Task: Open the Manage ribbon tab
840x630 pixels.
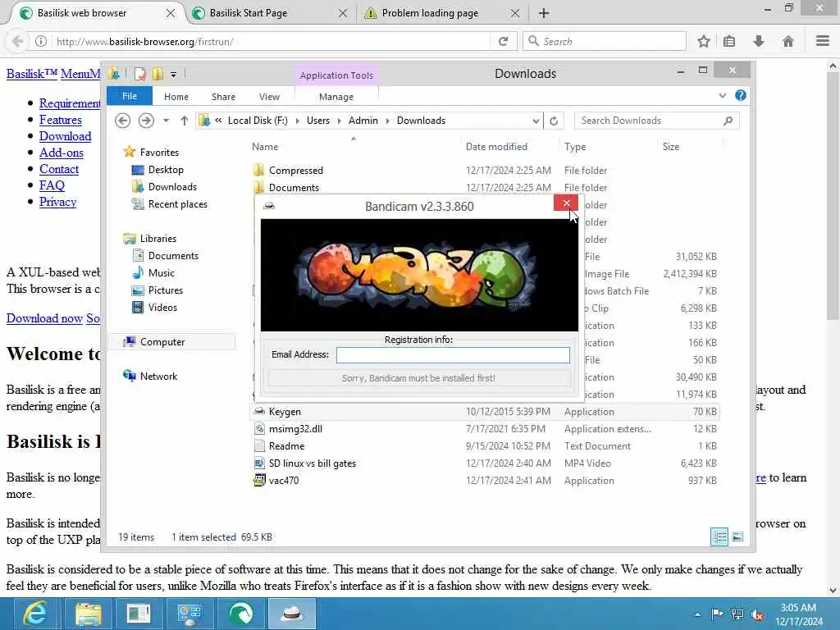Action: coord(336,97)
